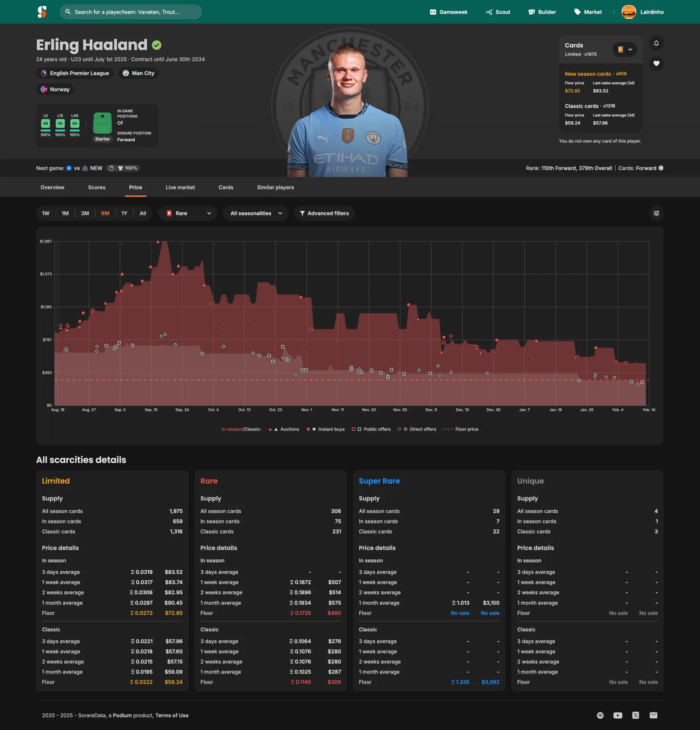Open Scout from top navigation

498,12
